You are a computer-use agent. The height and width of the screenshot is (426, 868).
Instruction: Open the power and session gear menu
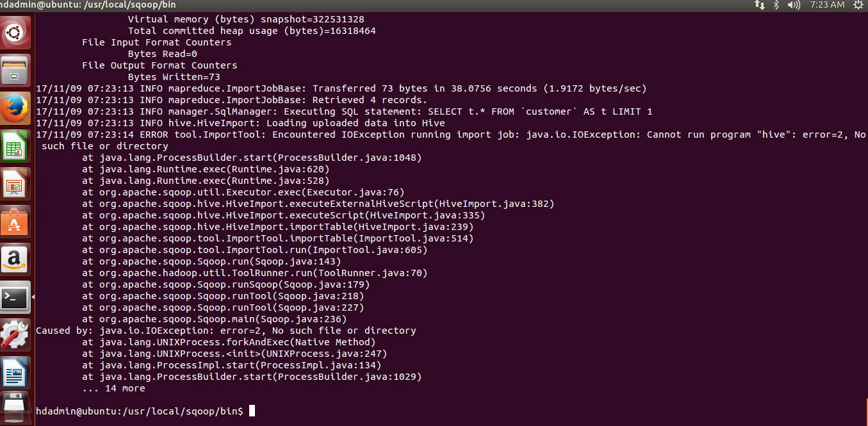pos(858,5)
